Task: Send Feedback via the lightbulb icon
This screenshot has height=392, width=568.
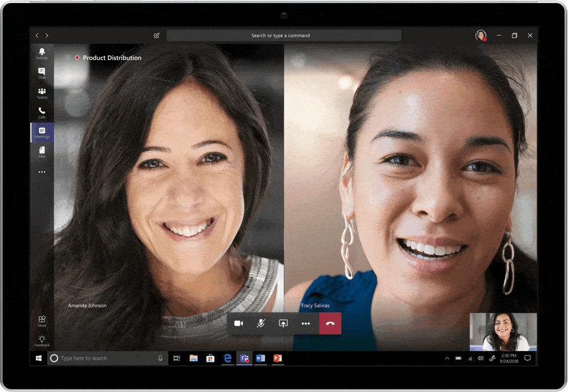Action: [x=42, y=341]
